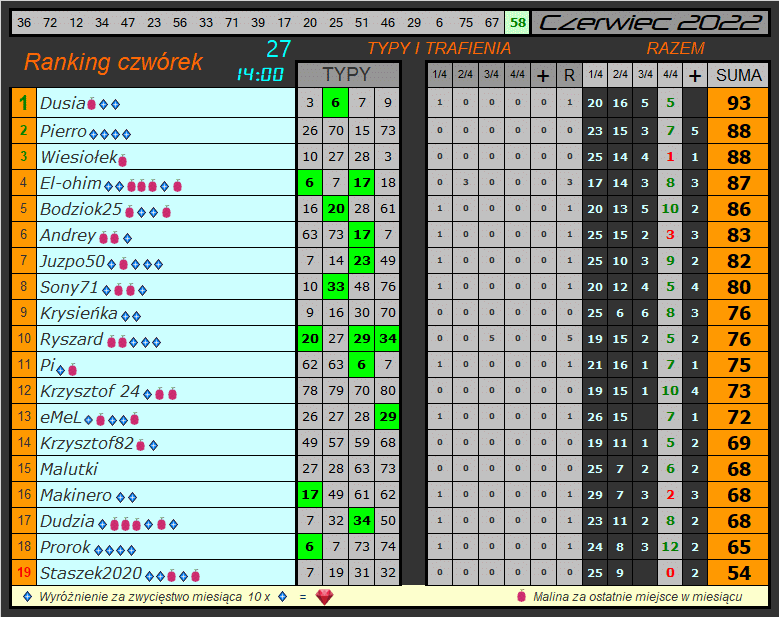Click Dudzia's highlighted pick 34
The height and width of the screenshot is (617, 779).
click(x=362, y=521)
